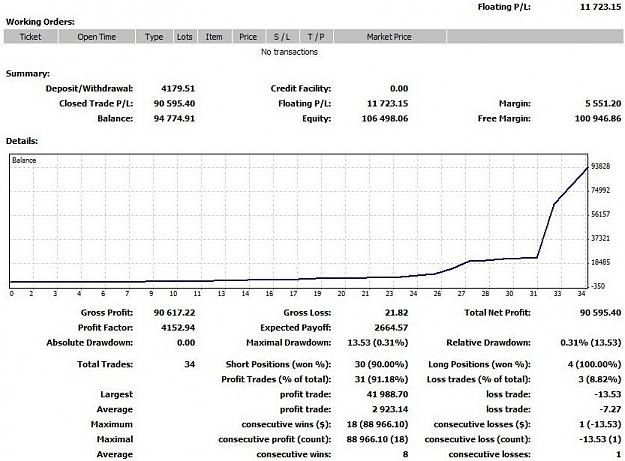
Task: Click the T / P column header
Action: point(316,37)
